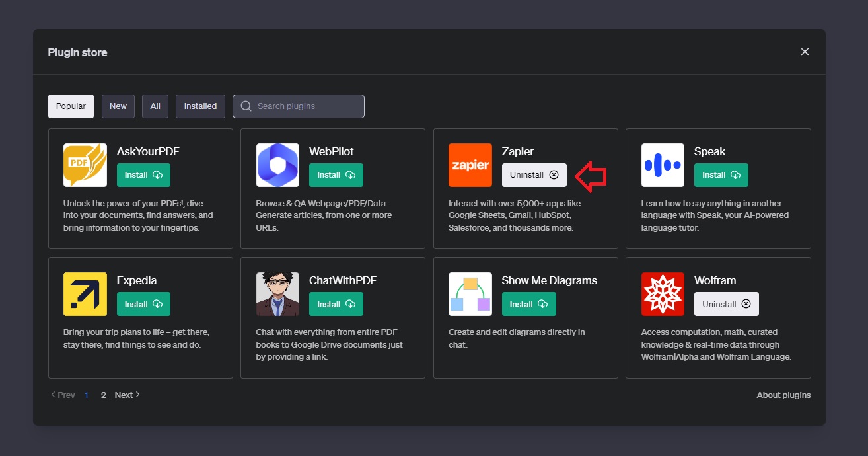Image resolution: width=868 pixels, height=456 pixels.
Task: Install the WebPilot plugin
Action: click(336, 175)
